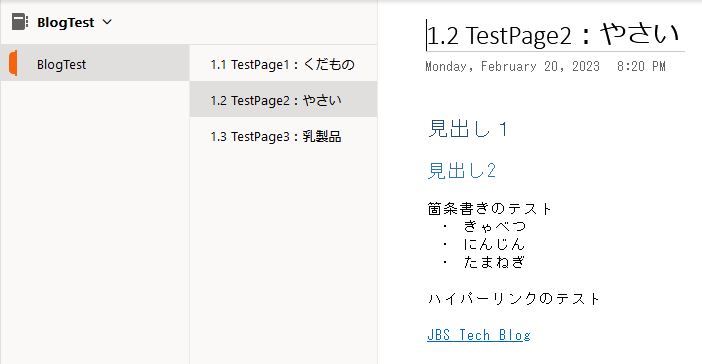Click the bullet item きゃべつ
The width and height of the screenshot is (702, 364).
494,226
